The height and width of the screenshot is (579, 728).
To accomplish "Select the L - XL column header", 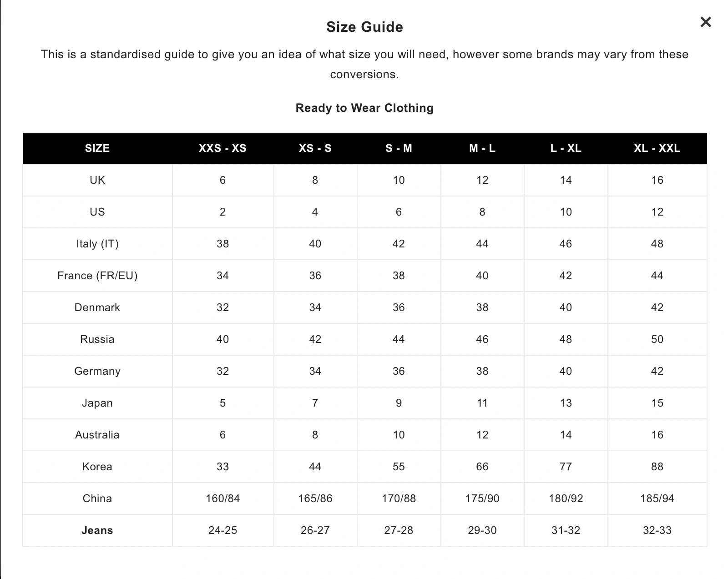I will pyautogui.click(x=566, y=148).
